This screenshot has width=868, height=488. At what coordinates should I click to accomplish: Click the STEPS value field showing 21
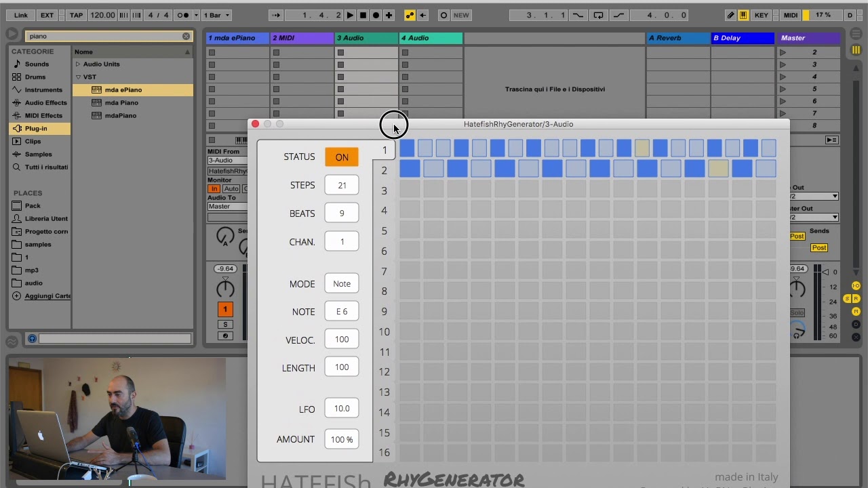342,185
